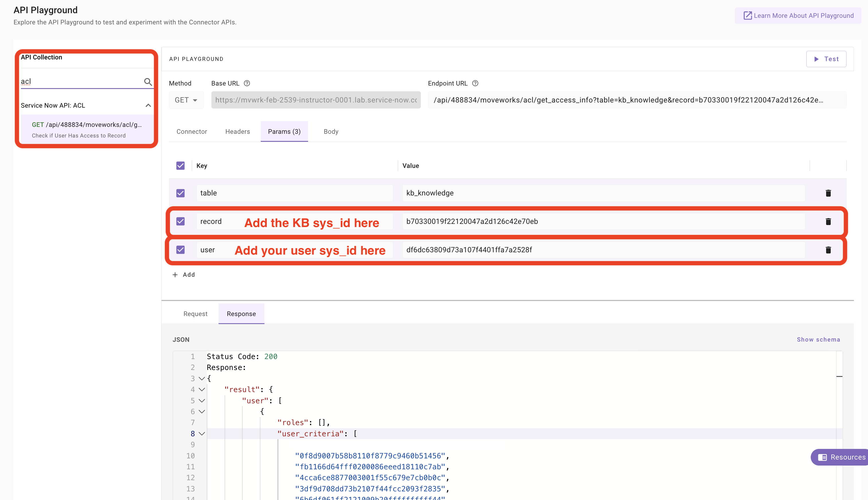Viewport: 868px width, 500px height.
Task: Click the search magnifier in API Collection
Action: [x=148, y=82]
